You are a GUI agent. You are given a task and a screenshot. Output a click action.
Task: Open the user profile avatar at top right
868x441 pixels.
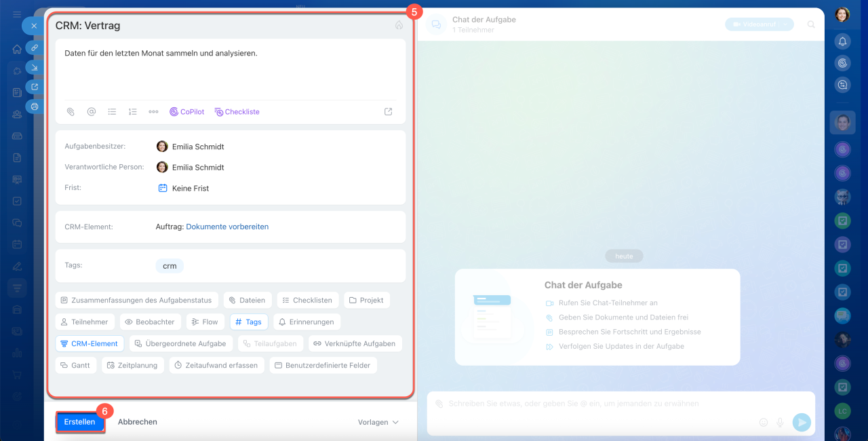[842, 14]
